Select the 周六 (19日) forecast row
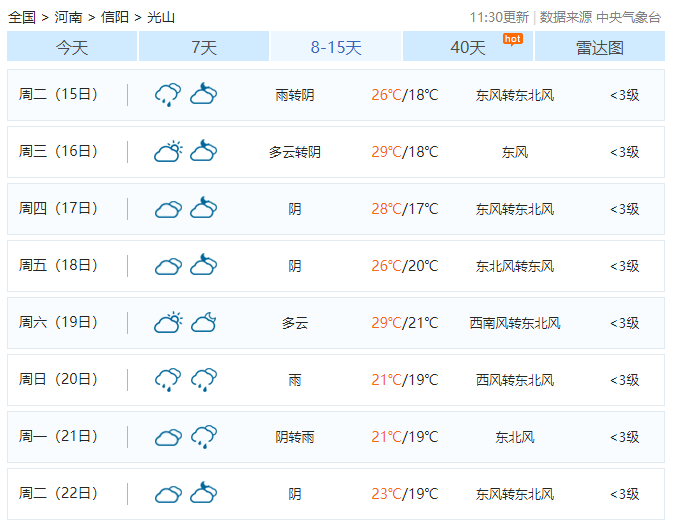 coord(336,323)
